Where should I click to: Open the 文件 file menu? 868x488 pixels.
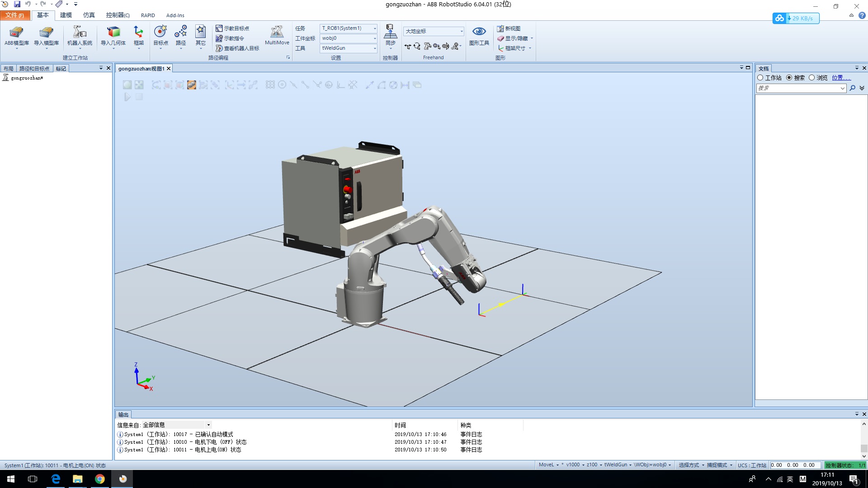pyautogui.click(x=15, y=15)
